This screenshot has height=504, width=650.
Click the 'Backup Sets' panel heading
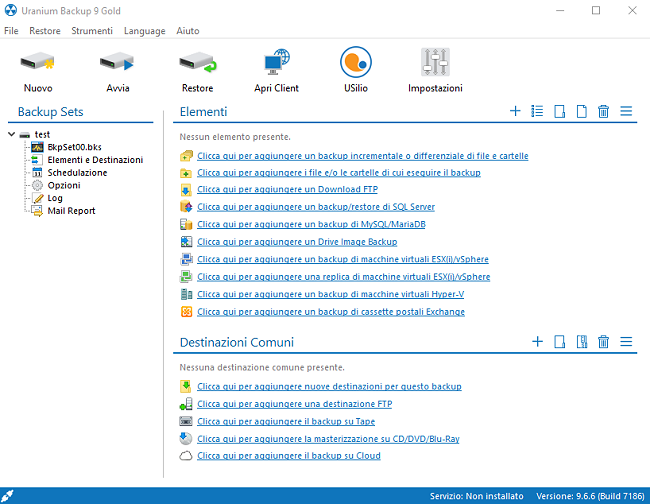[x=50, y=111]
